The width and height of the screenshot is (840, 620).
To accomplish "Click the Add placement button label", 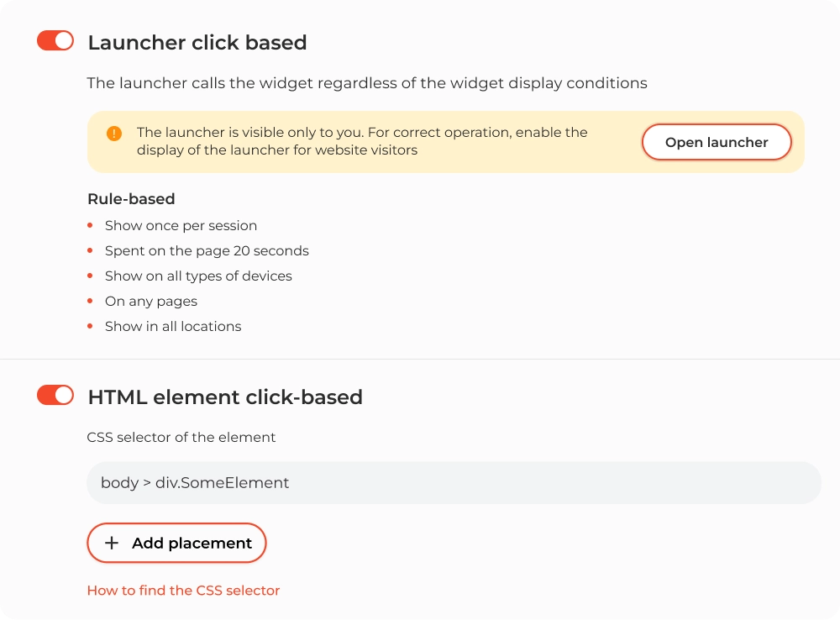I will point(192,543).
